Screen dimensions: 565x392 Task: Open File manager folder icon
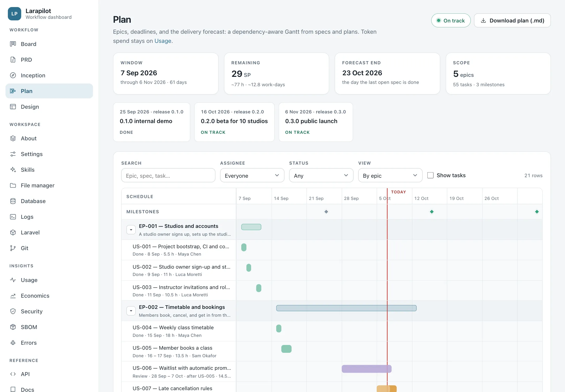point(13,185)
